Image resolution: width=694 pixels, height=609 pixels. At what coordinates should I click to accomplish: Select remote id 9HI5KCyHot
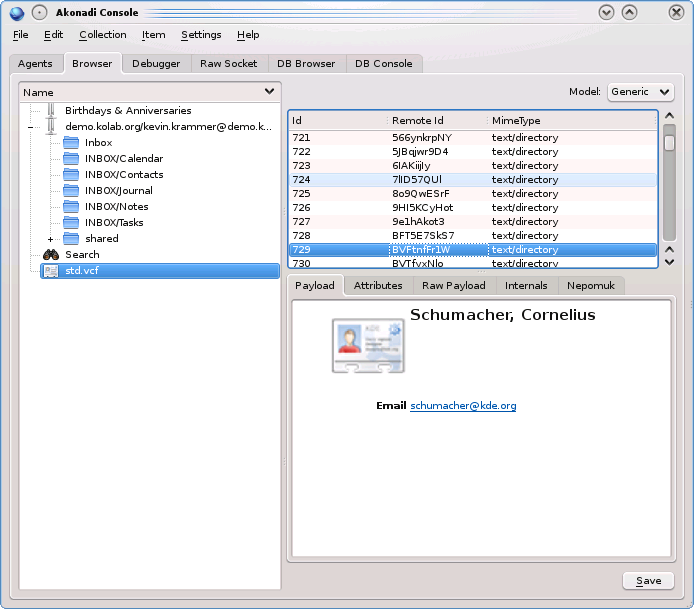coord(423,208)
